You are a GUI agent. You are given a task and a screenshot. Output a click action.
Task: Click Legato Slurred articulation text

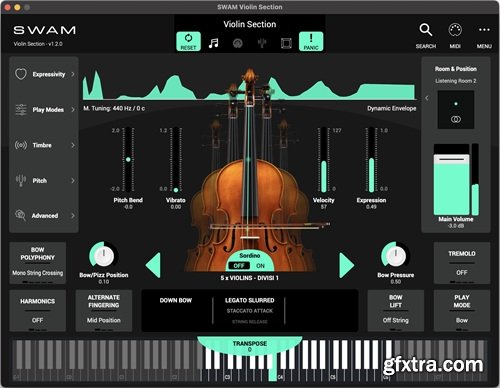(x=250, y=300)
